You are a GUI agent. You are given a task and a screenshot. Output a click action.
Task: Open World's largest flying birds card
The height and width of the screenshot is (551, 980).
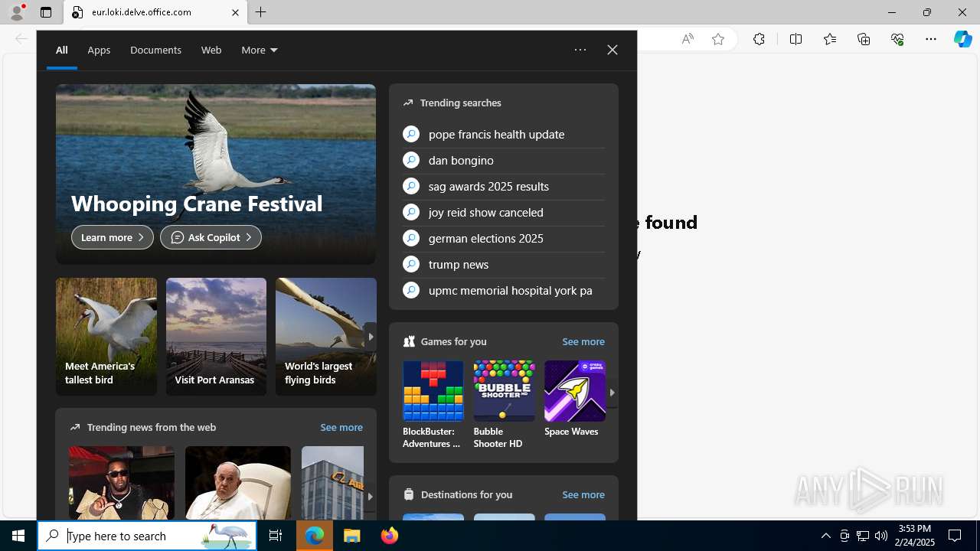325,337
